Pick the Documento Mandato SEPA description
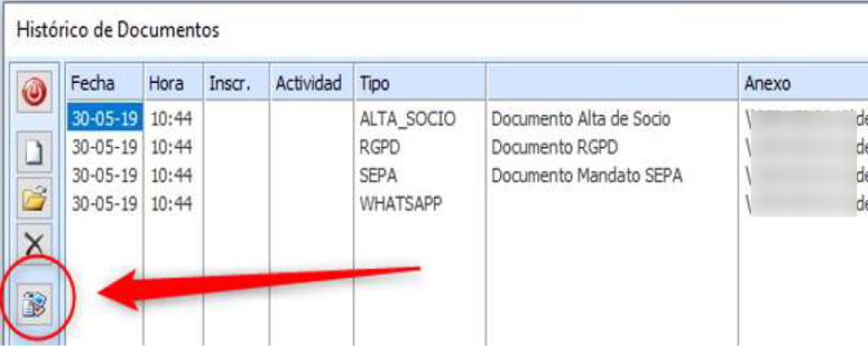The width and height of the screenshot is (868, 348). [x=587, y=176]
